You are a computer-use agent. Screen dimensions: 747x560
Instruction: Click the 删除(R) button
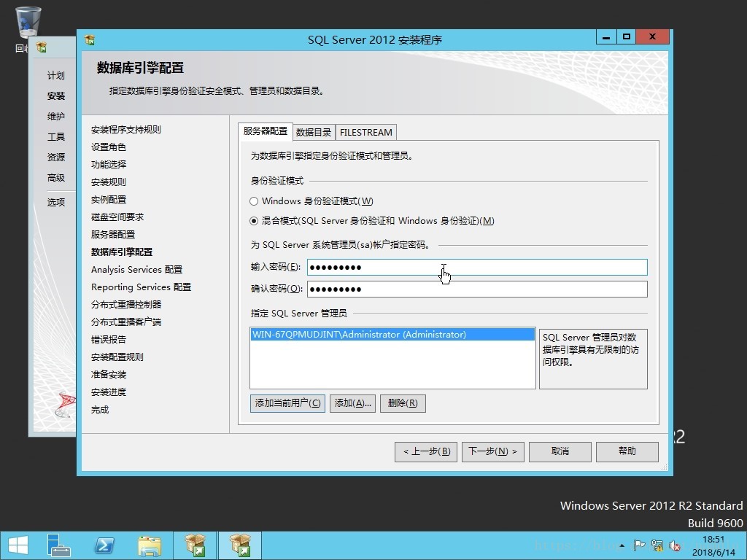[x=403, y=403]
